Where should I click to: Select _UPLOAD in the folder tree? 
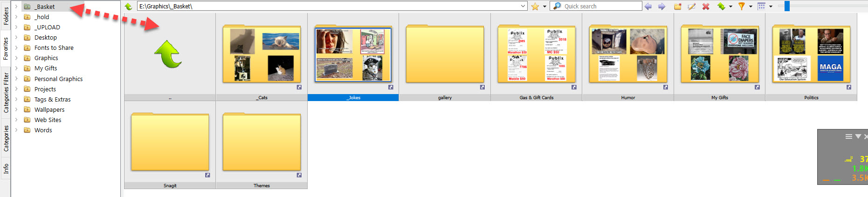click(47, 27)
